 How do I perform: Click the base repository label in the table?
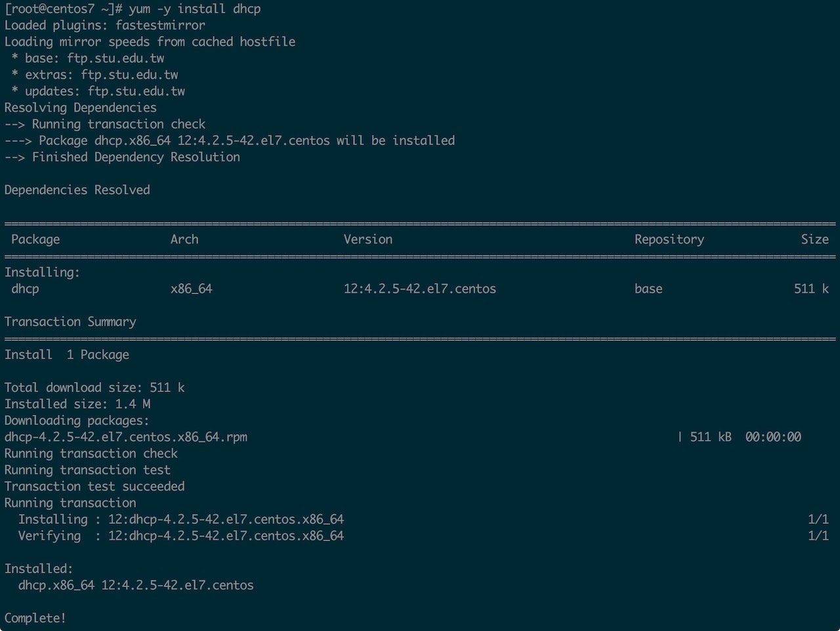648,289
